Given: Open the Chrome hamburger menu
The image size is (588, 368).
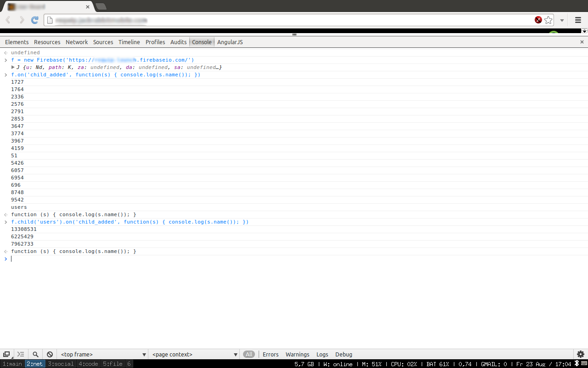Looking at the screenshot, I should [578, 20].
